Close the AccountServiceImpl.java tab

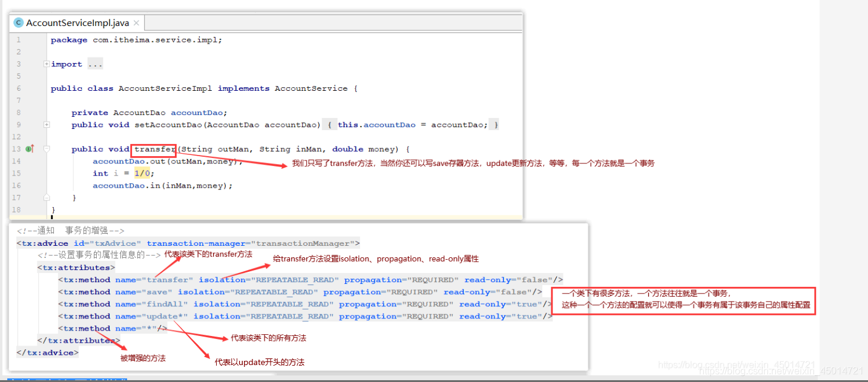[x=137, y=23]
